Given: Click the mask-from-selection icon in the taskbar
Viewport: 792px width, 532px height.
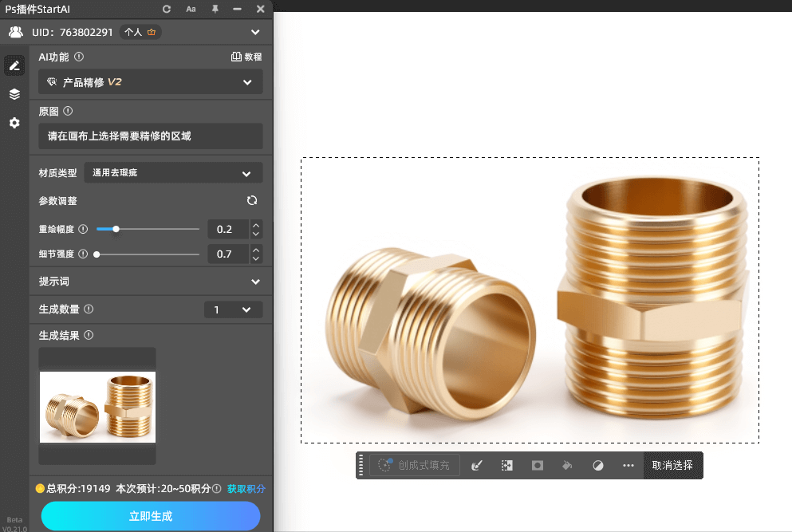Looking at the screenshot, I should click(537, 465).
